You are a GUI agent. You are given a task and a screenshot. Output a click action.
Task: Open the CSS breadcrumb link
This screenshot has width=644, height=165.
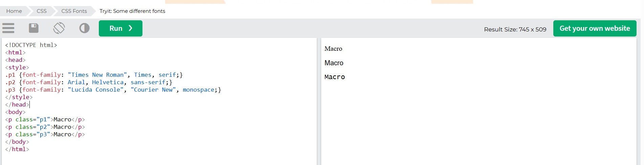(x=42, y=11)
